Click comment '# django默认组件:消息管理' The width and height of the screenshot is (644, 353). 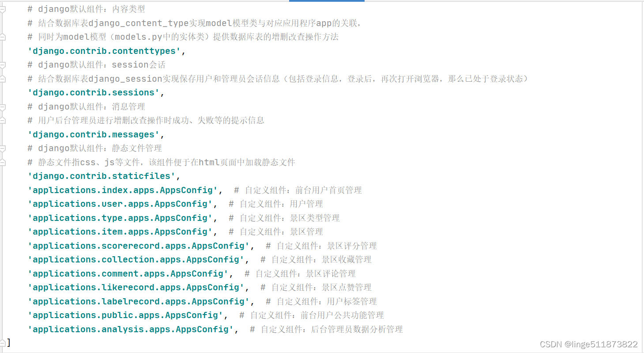(x=86, y=107)
